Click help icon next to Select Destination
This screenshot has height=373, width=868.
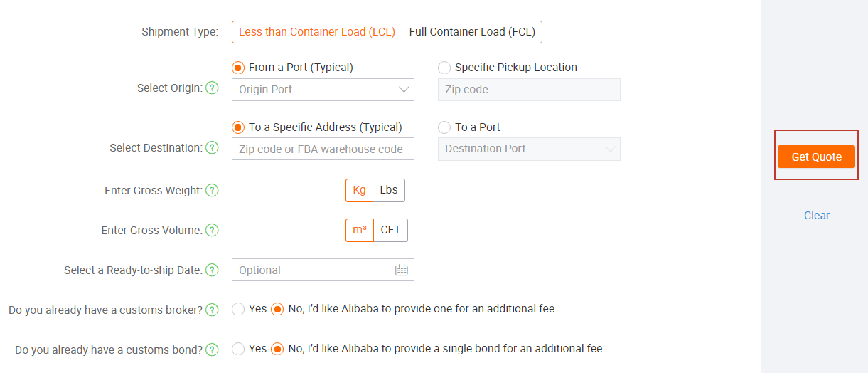pos(212,148)
